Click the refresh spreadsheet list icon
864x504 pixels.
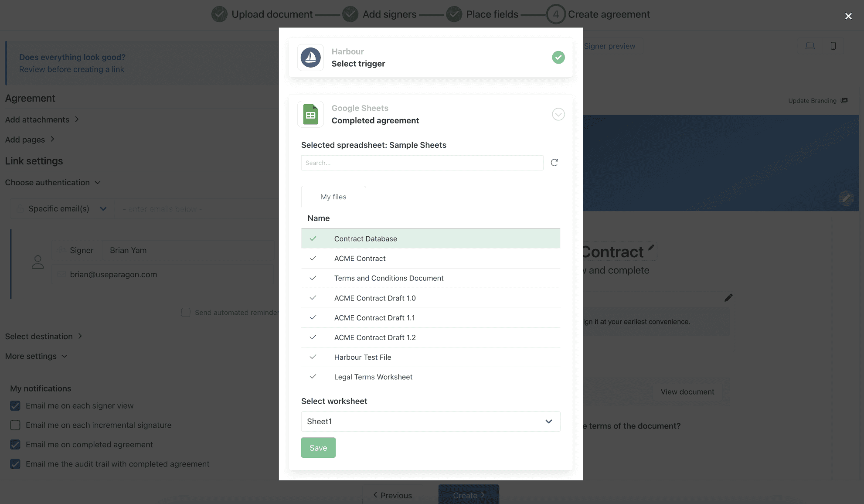(x=554, y=163)
